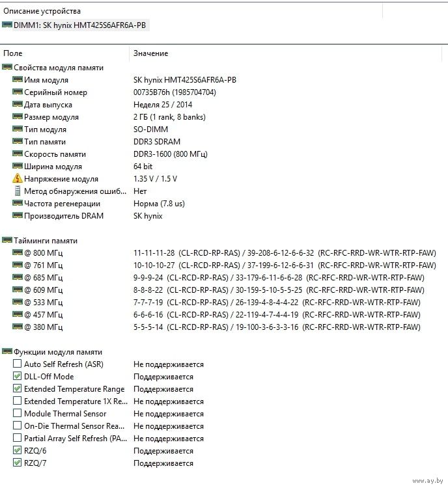This screenshot has width=448, height=488.
Task: Select the Скорость памяти row
Action: coord(55,154)
